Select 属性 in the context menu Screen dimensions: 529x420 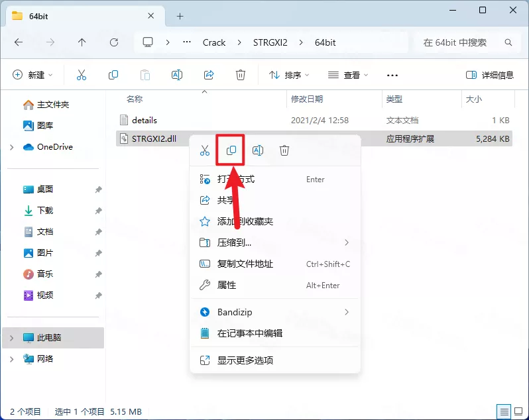tap(227, 285)
